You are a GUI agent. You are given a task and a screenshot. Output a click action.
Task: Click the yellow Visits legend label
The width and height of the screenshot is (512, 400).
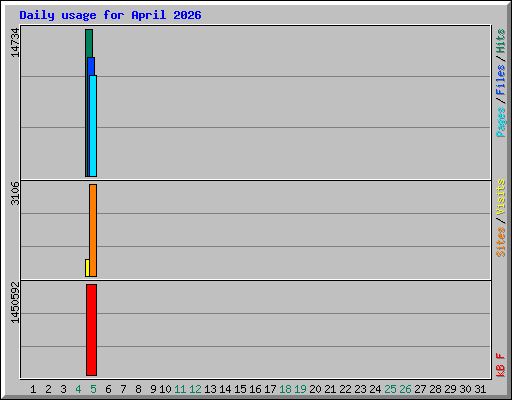[x=500, y=197]
